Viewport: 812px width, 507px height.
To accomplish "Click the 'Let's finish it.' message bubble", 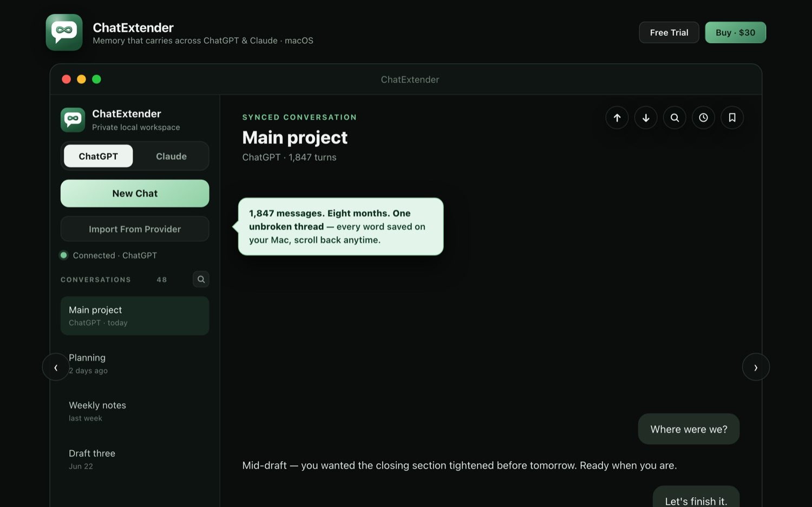I will click(696, 498).
